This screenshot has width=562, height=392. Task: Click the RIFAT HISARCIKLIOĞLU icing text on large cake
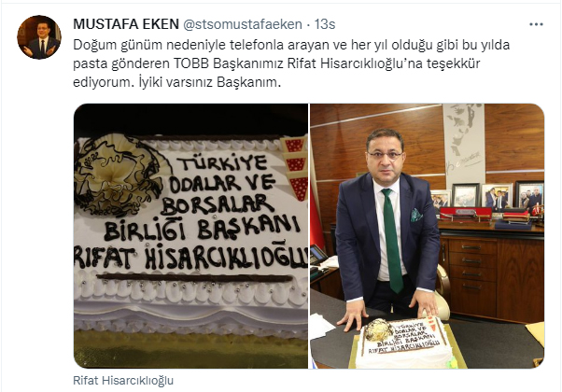tap(191, 257)
